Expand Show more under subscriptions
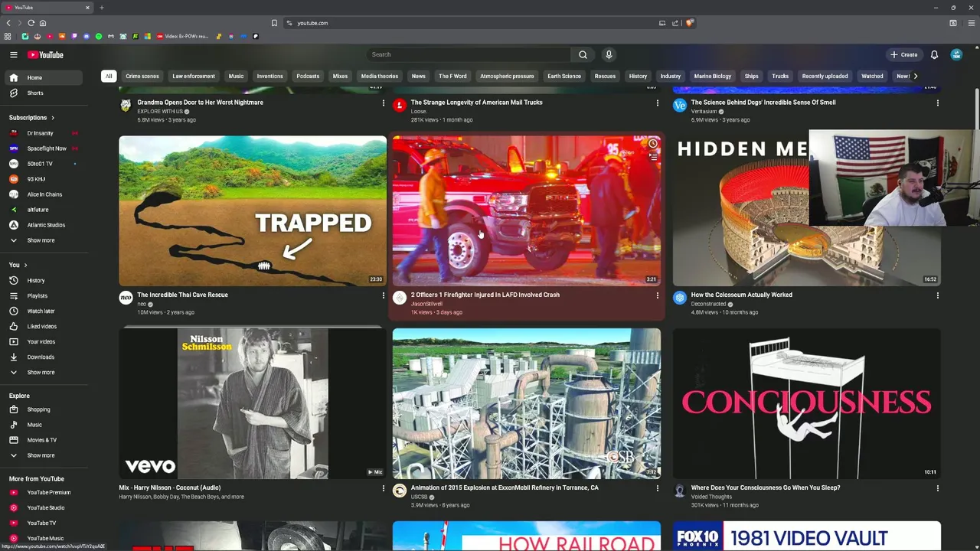 pos(42,240)
